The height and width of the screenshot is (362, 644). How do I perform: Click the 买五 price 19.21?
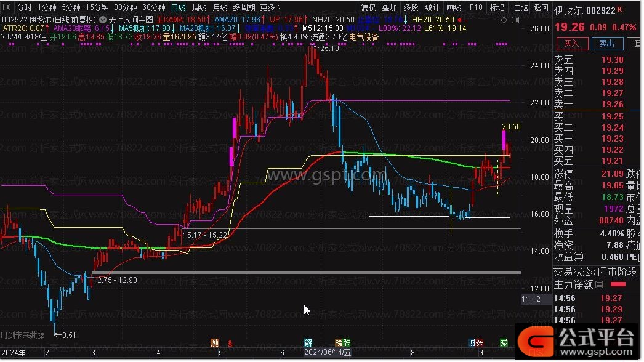point(613,161)
